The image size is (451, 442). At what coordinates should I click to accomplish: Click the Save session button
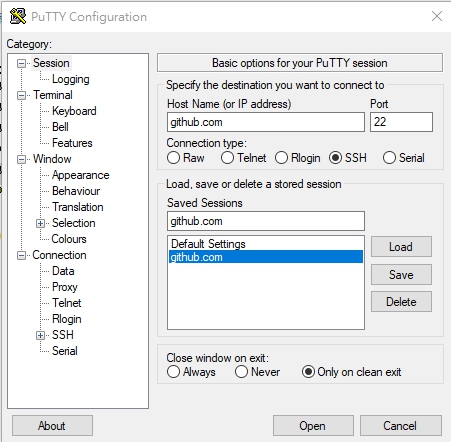[401, 275]
